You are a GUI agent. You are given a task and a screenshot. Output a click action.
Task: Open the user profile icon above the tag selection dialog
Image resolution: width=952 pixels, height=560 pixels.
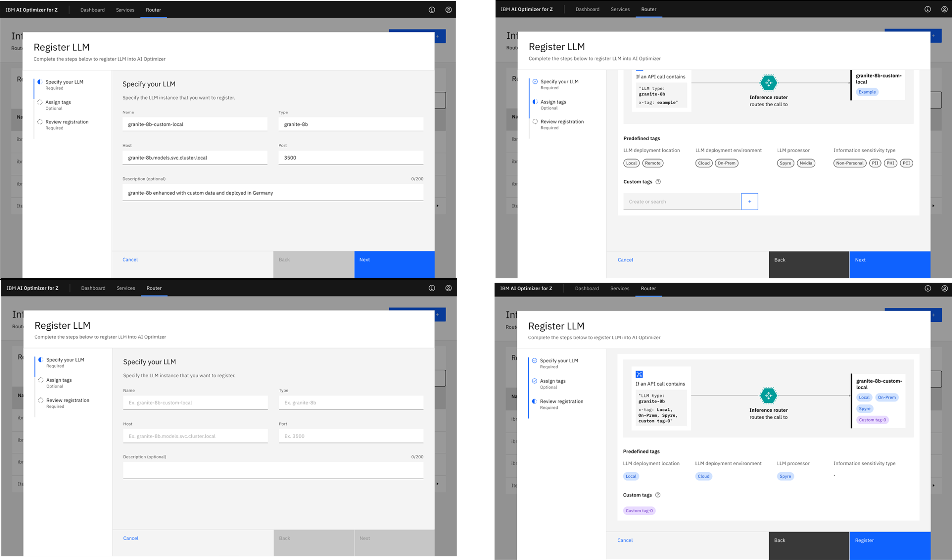[x=944, y=9]
